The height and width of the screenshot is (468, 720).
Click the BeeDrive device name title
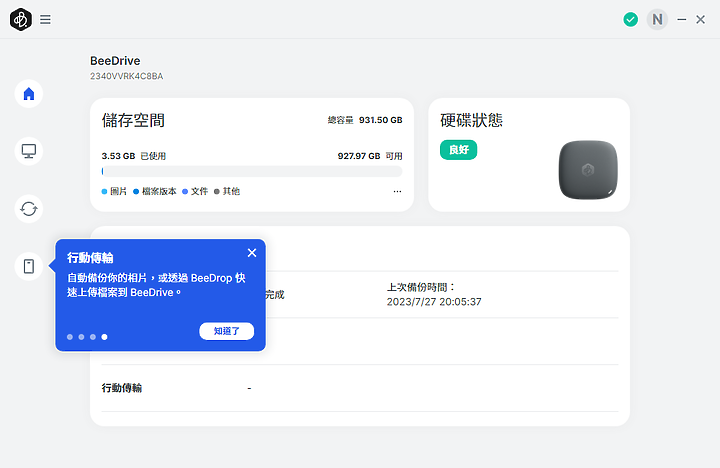click(x=115, y=61)
